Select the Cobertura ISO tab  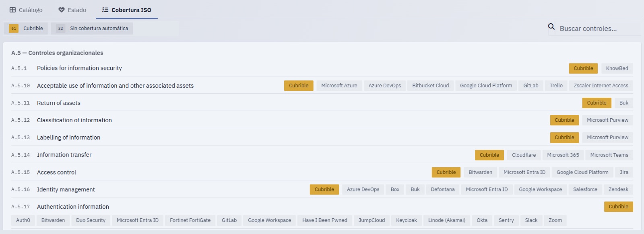[x=127, y=10]
